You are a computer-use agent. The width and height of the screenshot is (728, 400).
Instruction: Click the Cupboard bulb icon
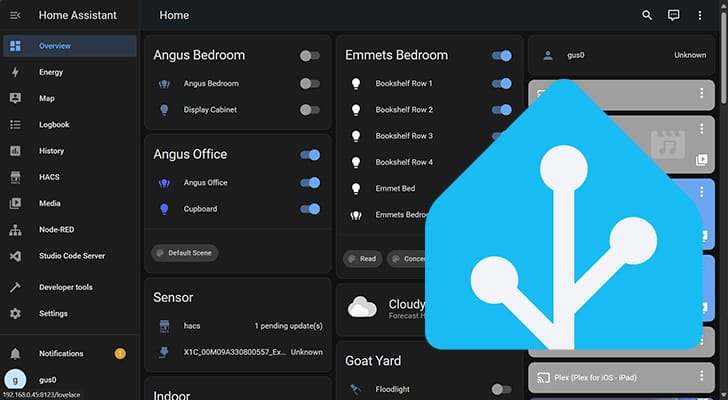pyautogui.click(x=164, y=209)
